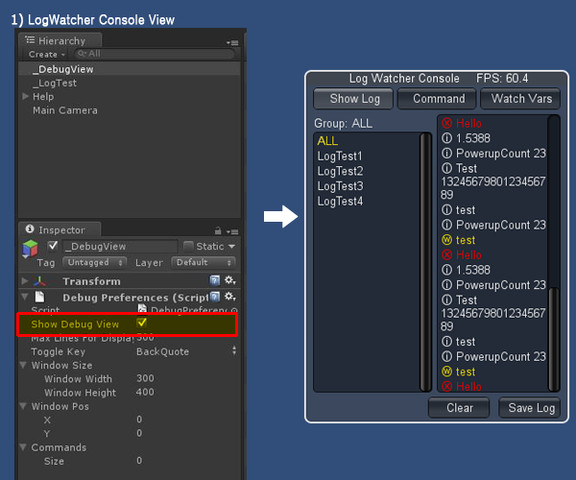Toggle the Inspector lock icon
576x480 pixels.
pyautogui.click(x=218, y=231)
